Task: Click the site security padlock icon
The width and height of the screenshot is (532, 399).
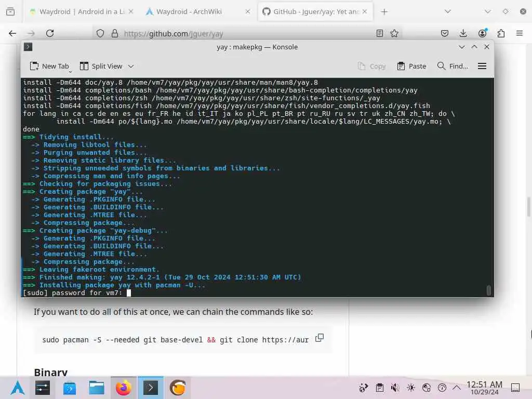Action: [115, 33]
